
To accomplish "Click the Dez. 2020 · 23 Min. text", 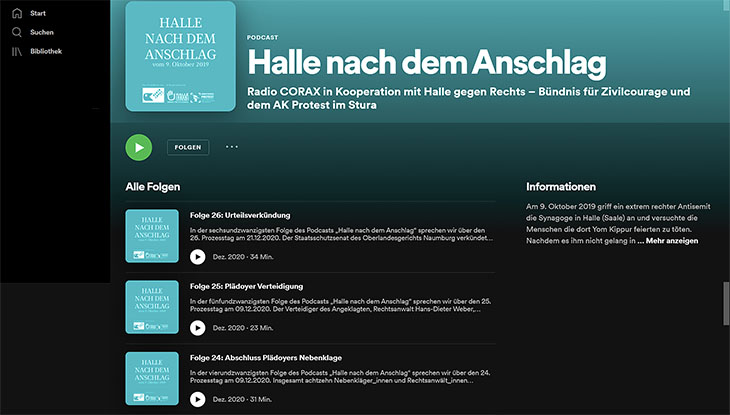I will pyautogui.click(x=243, y=328).
